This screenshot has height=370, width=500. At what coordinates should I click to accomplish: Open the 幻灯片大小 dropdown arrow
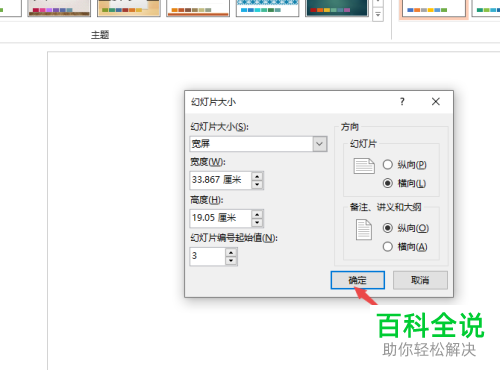pos(319,144)
